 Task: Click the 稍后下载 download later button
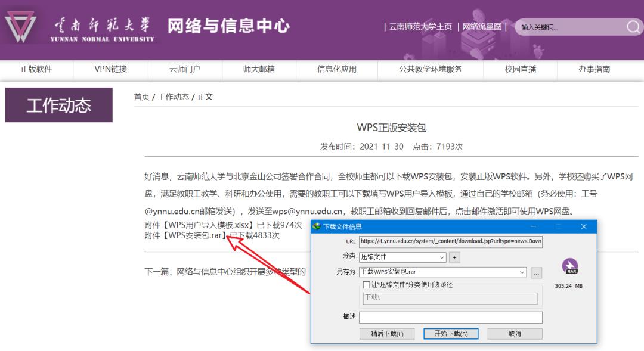[x=387, y=334]
